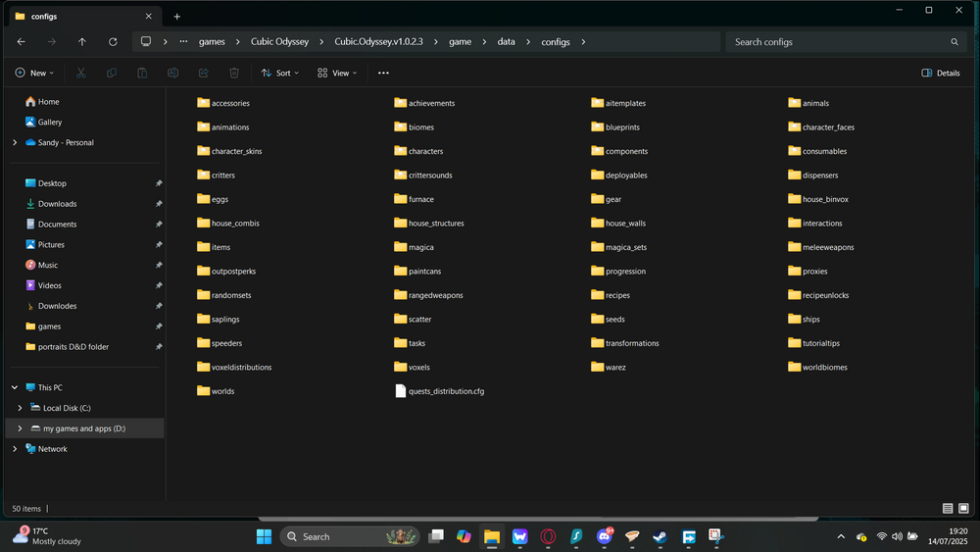Screen dimensions: 980x552
Task: Collapse the This PC tree node
Action: 14,387
